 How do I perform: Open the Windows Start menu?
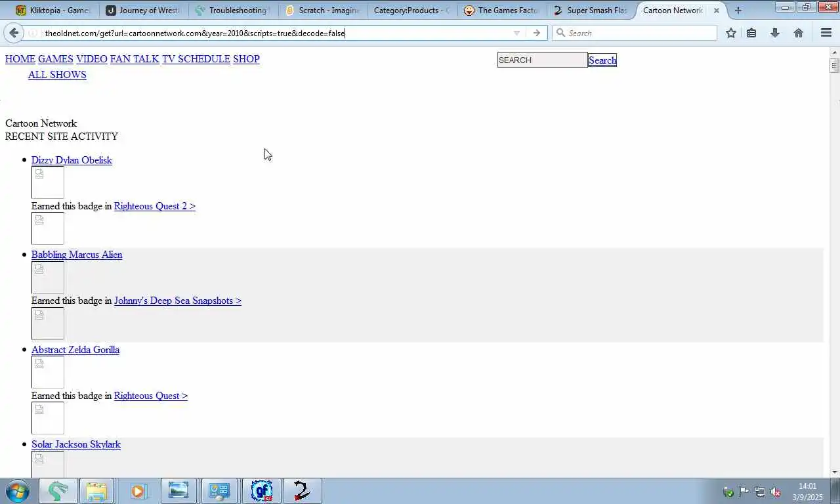[17, 491]
